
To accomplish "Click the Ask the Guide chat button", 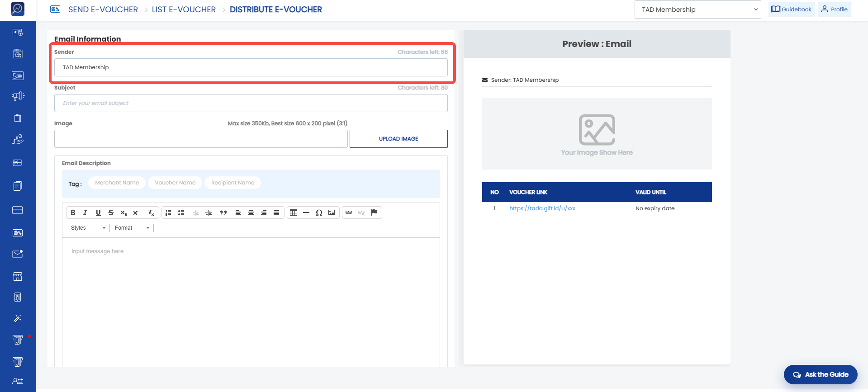I will (821, 374).
